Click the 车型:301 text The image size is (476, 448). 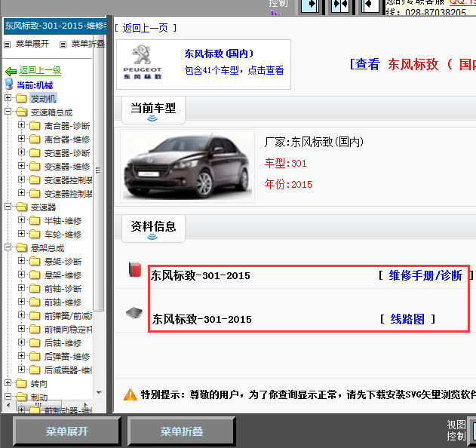pos(285,164)
